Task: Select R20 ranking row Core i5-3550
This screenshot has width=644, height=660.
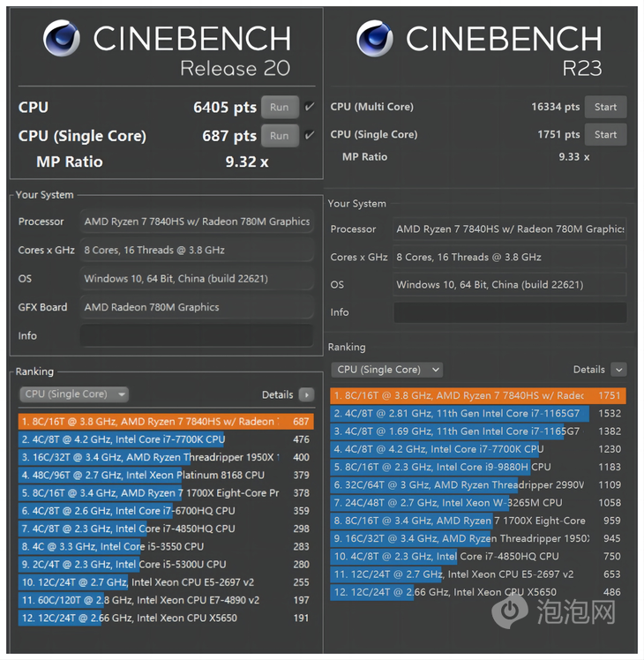Action: coord(166,547)
